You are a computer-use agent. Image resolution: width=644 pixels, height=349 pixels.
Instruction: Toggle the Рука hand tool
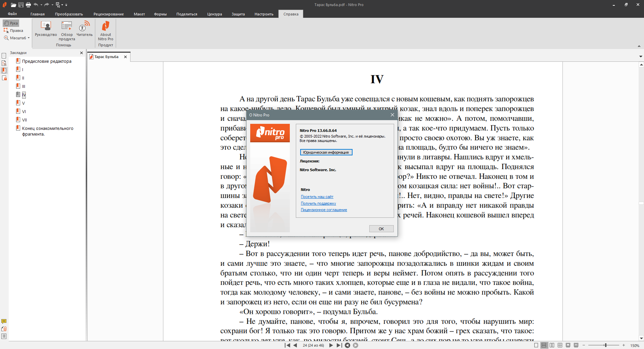[11, 23]
